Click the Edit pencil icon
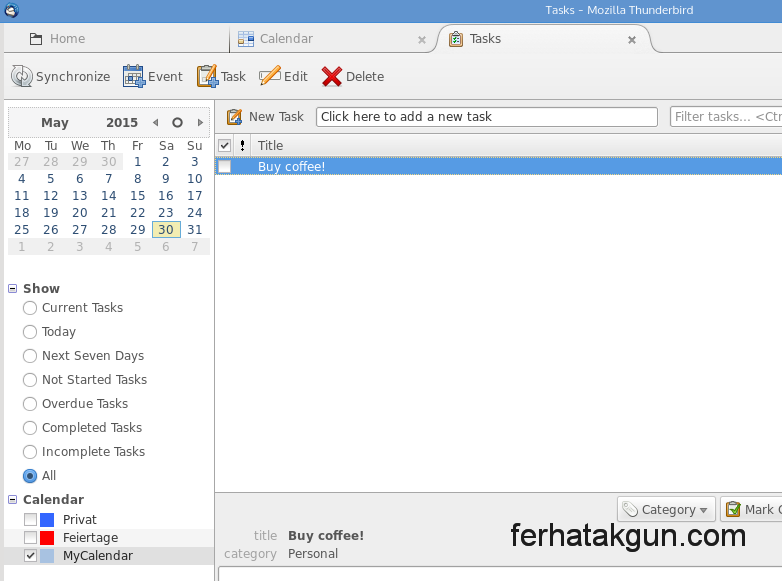Image resolution: width=782 pixels, height=581 pixels. [x=270, y=76]
